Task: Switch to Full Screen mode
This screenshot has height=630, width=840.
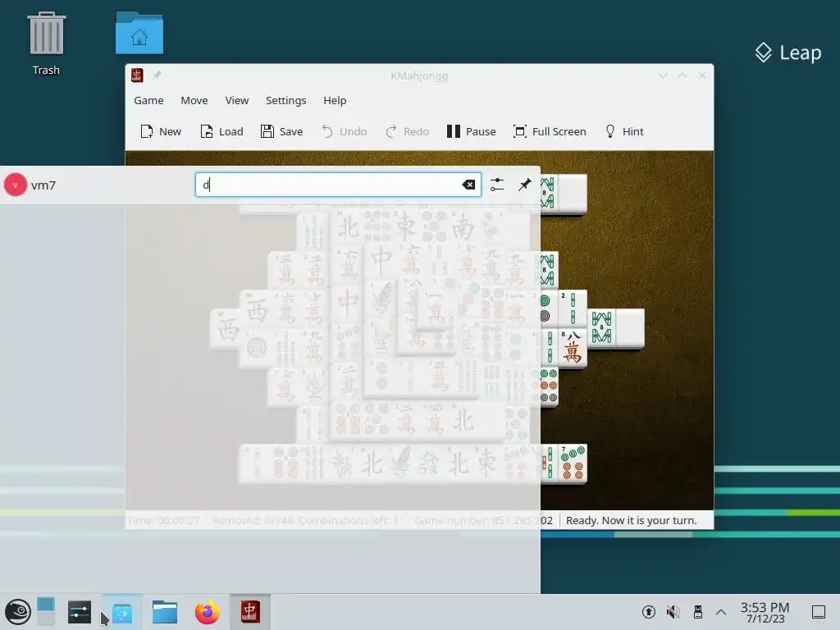Action: click(550, 131)
